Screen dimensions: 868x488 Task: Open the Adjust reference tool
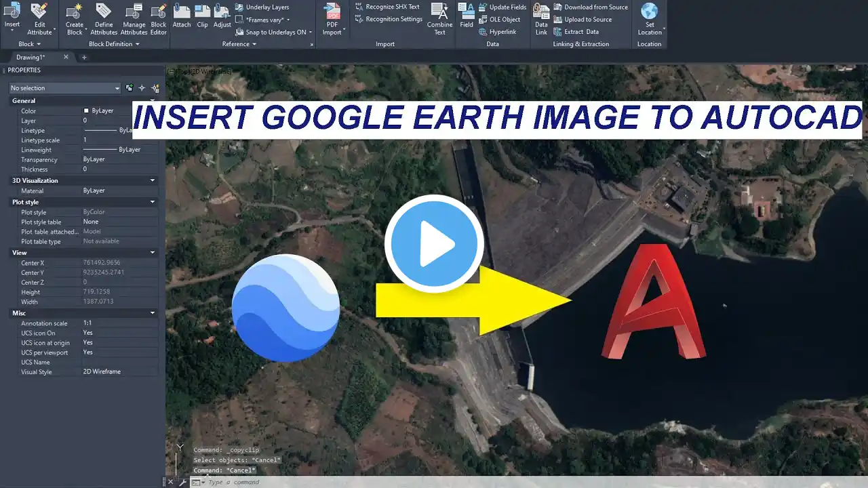point(222,16)
